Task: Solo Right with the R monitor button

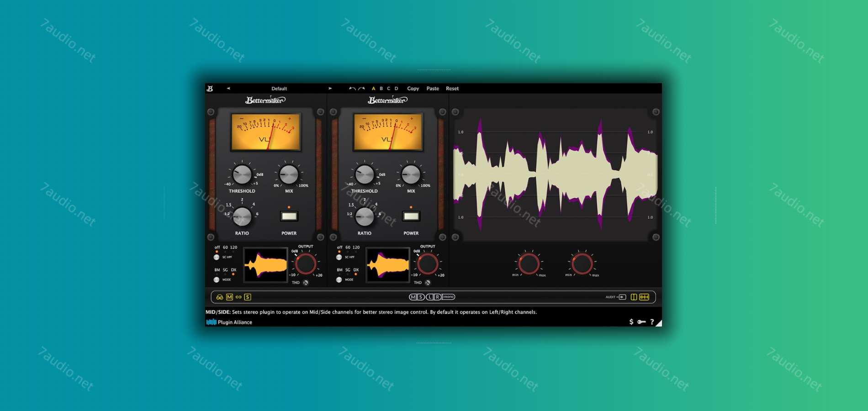Action: [x=437, y=297]
